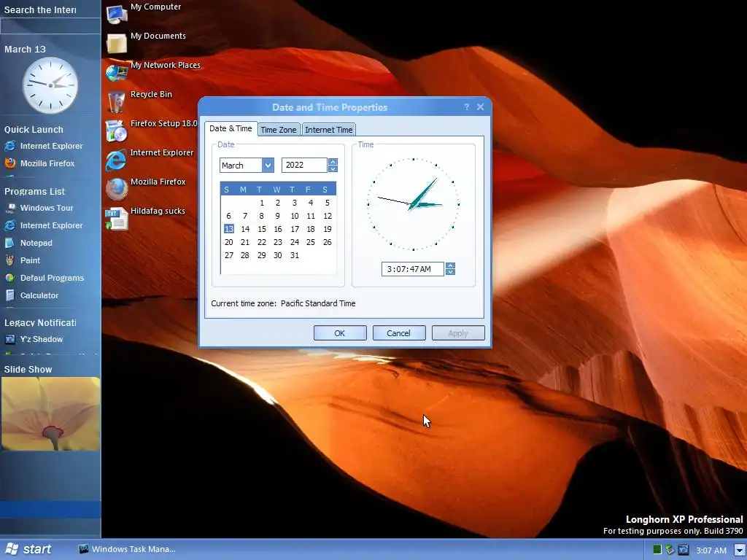Open Defaul Programs from Programs List
Image resolution: width=747 pixels, height=560 pixels.
[x=44, y=278]
